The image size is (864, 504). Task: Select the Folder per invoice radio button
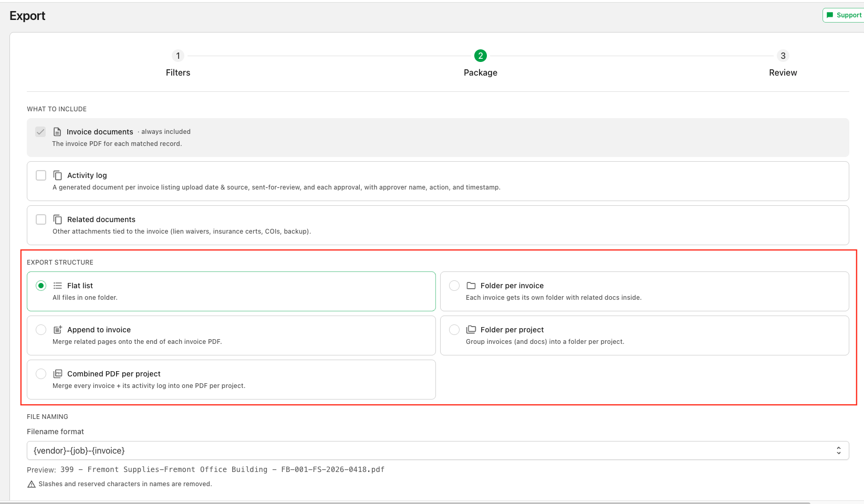454,286
